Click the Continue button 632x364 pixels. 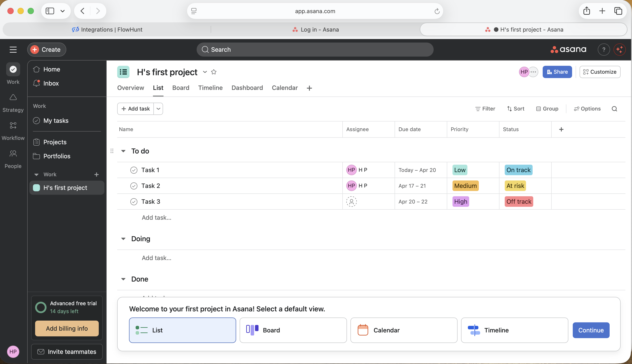tap(591, 330)
